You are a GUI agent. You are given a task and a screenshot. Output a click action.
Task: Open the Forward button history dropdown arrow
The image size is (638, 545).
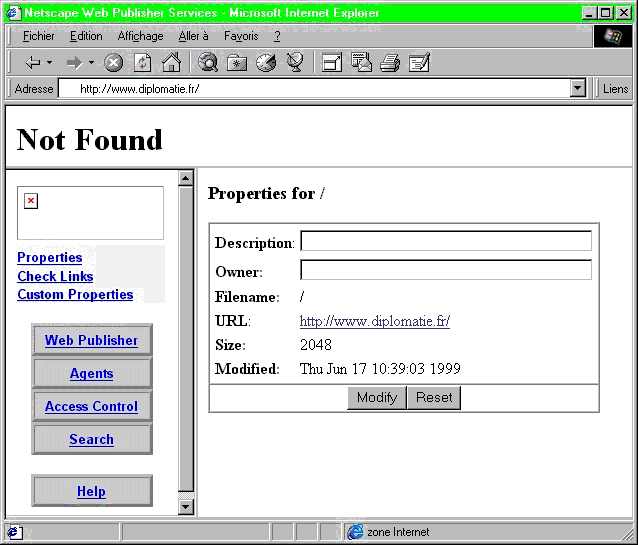(x=92, y=63)
